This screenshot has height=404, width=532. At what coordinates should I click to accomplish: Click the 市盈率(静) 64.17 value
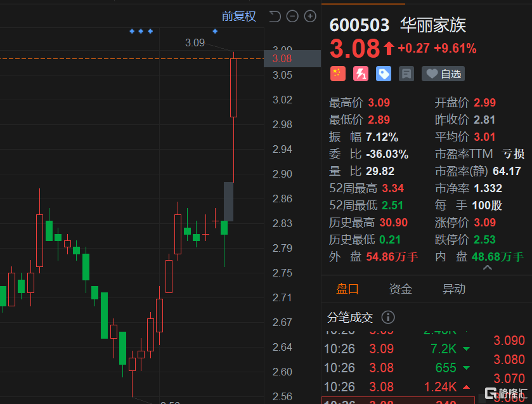tap(507, 171)
